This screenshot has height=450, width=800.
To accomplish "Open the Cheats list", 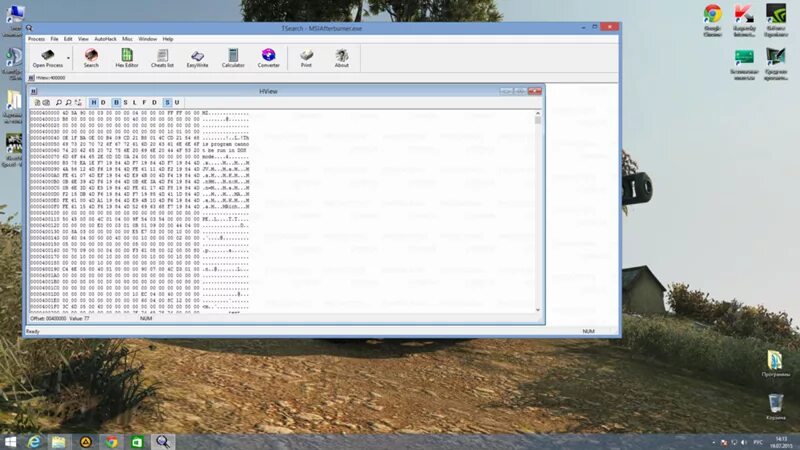I will coord(162,58).
